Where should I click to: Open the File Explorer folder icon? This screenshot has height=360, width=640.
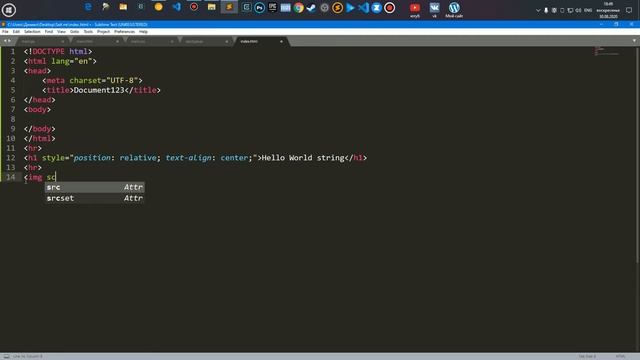pyautogui.click(x=123, y=7)
